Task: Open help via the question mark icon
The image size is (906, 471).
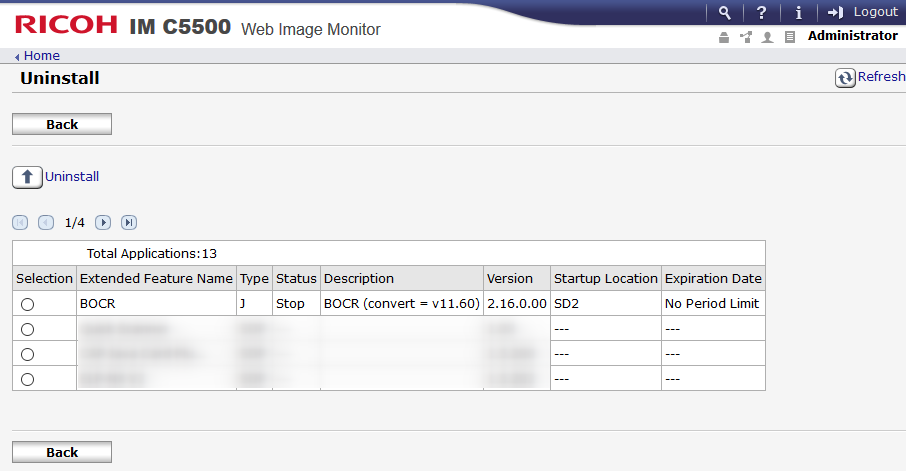Action: tap(762, 12)
